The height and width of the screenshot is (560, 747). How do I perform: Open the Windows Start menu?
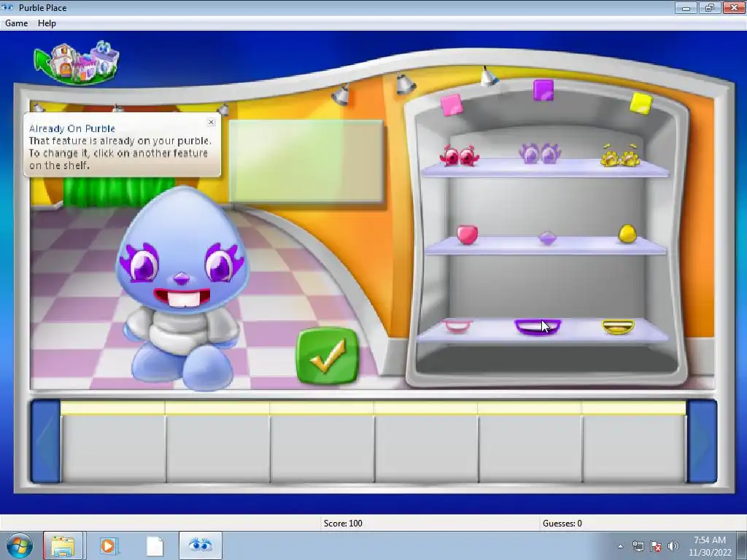pos(20,545)
